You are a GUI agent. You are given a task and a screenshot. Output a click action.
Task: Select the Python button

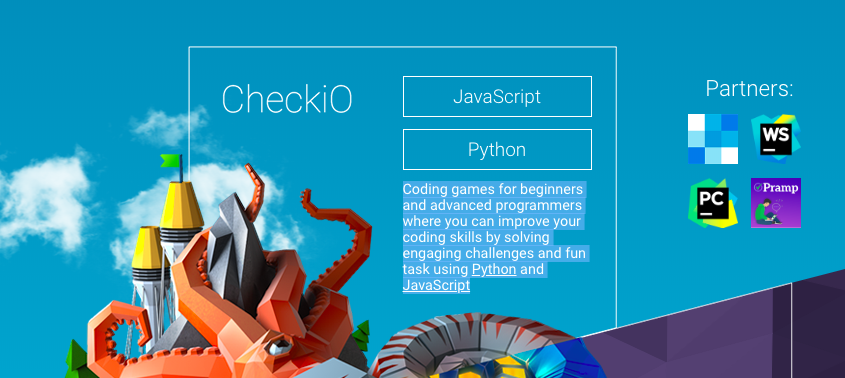point(497,149)
